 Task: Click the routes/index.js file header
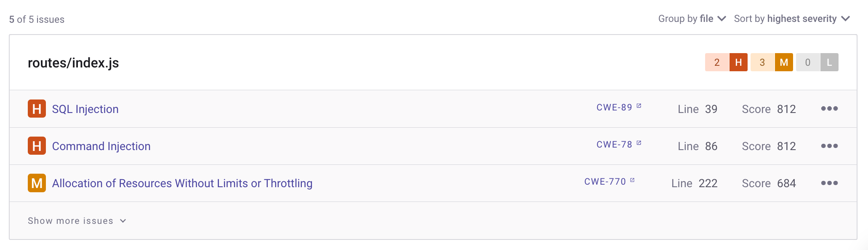point(73,63)
